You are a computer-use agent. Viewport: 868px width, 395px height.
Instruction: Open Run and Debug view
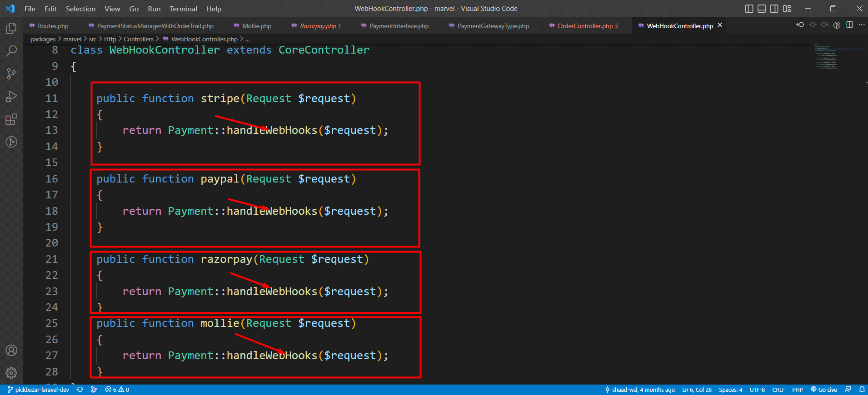coord(11,97)
